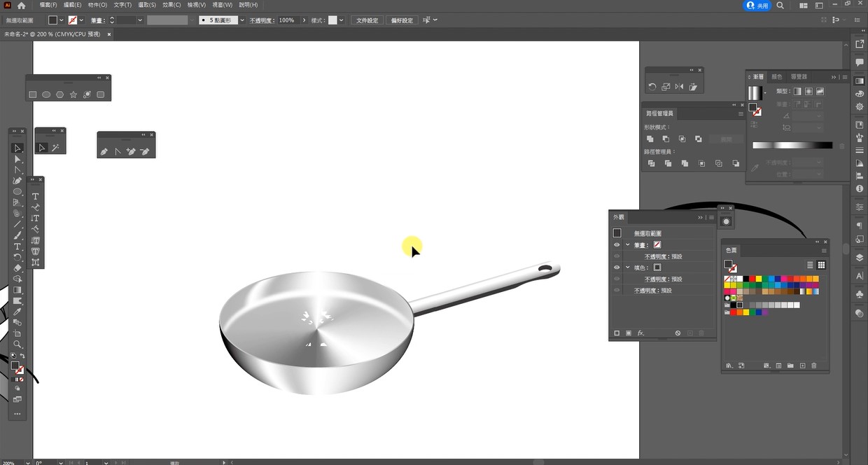Pick the red swatch in top swatches row
868x465 pixels.
click(x=751, y=279)
